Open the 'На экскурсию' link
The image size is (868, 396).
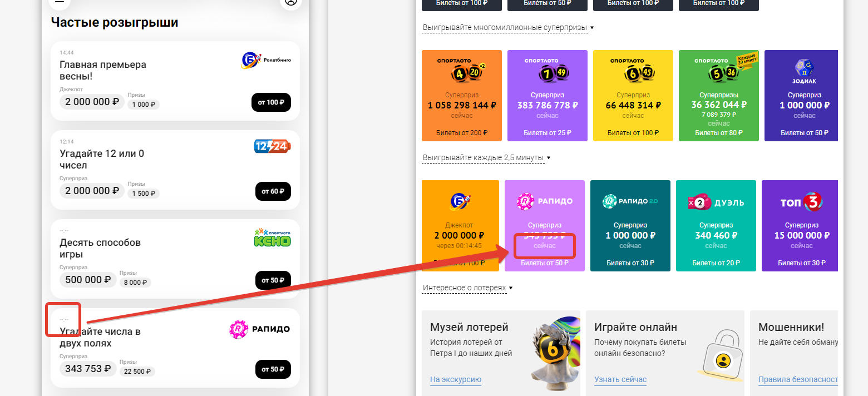point(455,380)
